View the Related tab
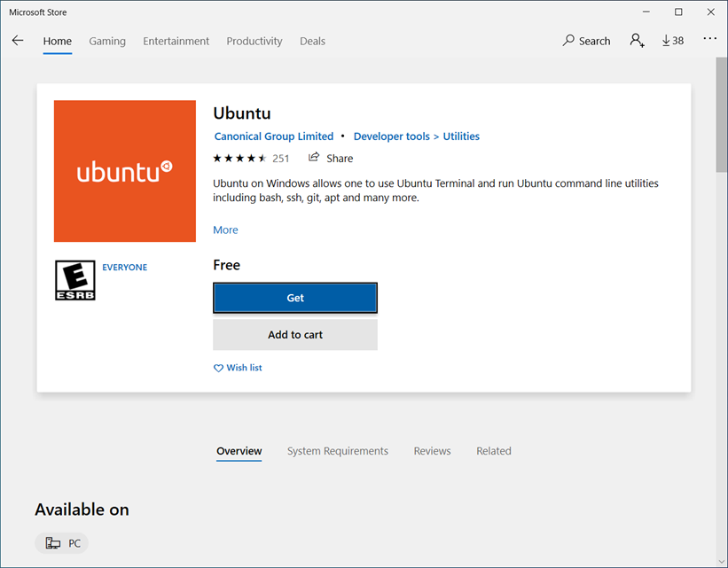Image resolution: width=728 pixels, height=568 pixels. (x=494, y=451)
